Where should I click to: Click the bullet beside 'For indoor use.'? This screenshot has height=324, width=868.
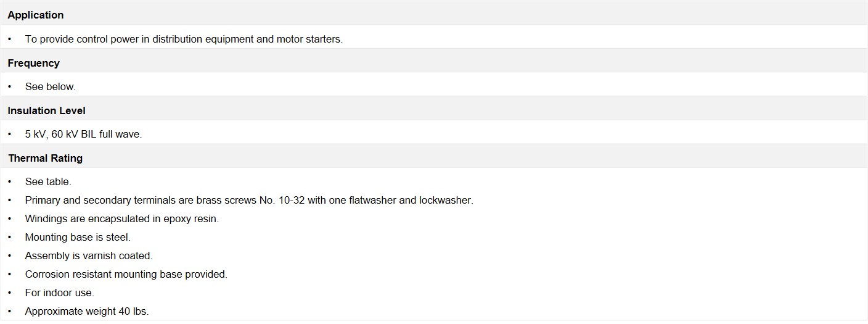point(10,293)
